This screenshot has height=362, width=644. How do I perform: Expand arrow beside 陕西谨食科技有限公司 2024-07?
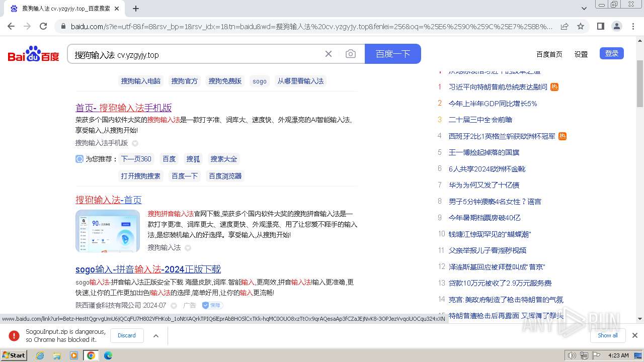pos(174,306)
